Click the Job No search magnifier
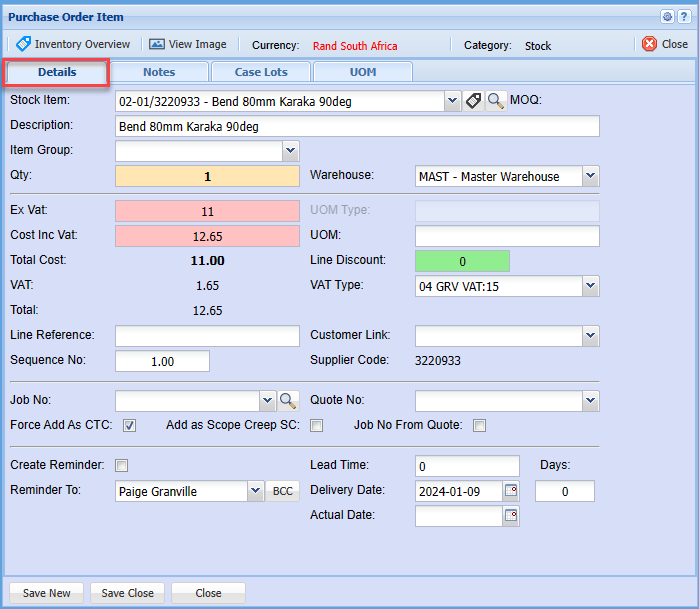Screen dimensions: 699x609 click(288, 401)
